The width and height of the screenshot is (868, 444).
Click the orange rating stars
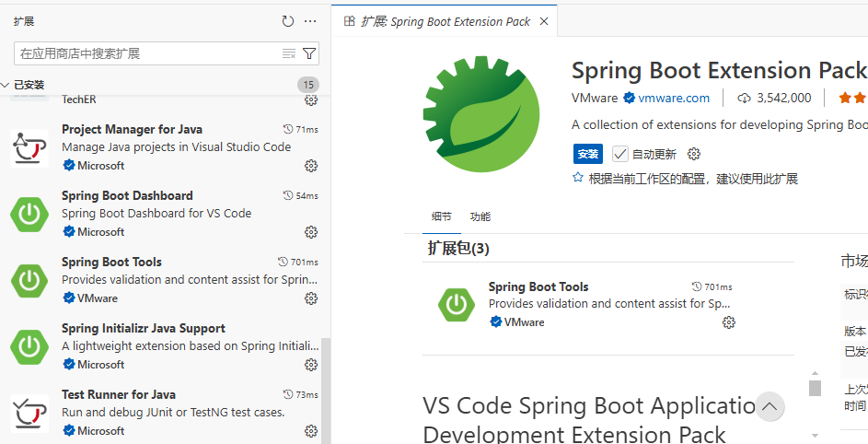click(x=852, y=99)
